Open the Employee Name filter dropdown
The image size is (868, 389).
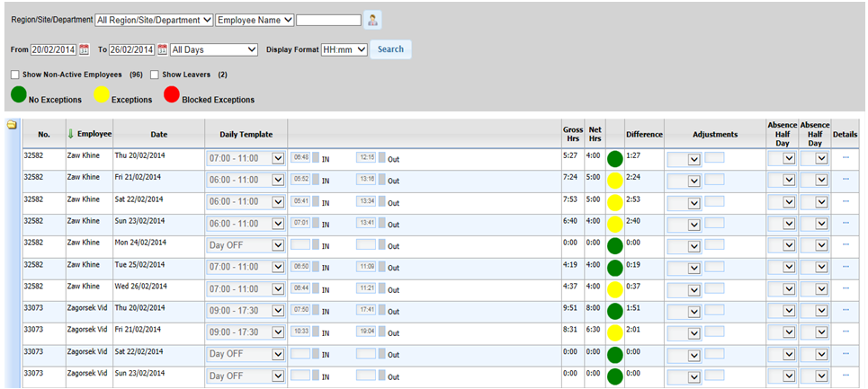[255, 20]
